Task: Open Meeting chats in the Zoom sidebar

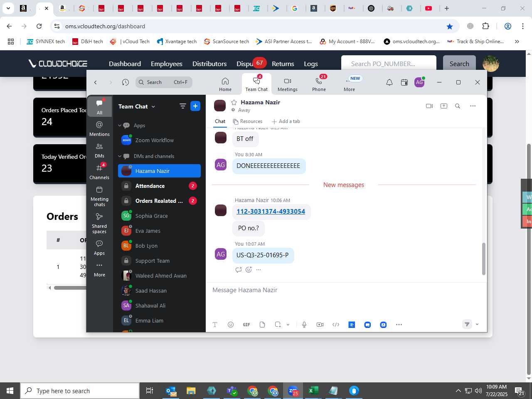Action: [x=99, y=196]
